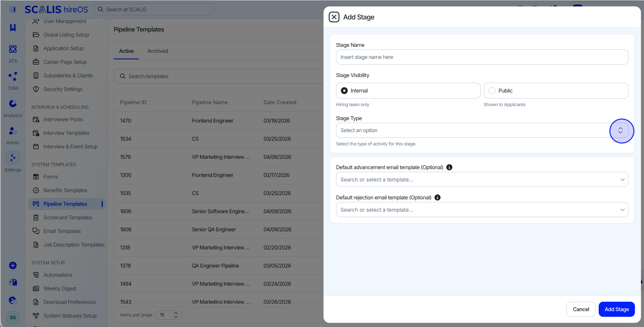Select the Internal visibility radio button
The height and width of the screenshot is (327, 644).
pyautogui.click(x=344, y=91)
